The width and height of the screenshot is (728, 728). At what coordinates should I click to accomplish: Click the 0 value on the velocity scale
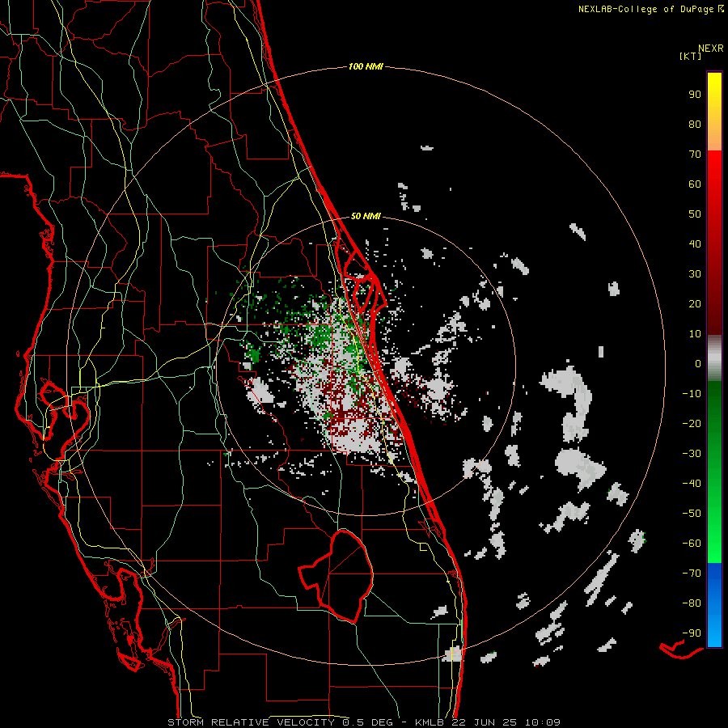(698, 364)
